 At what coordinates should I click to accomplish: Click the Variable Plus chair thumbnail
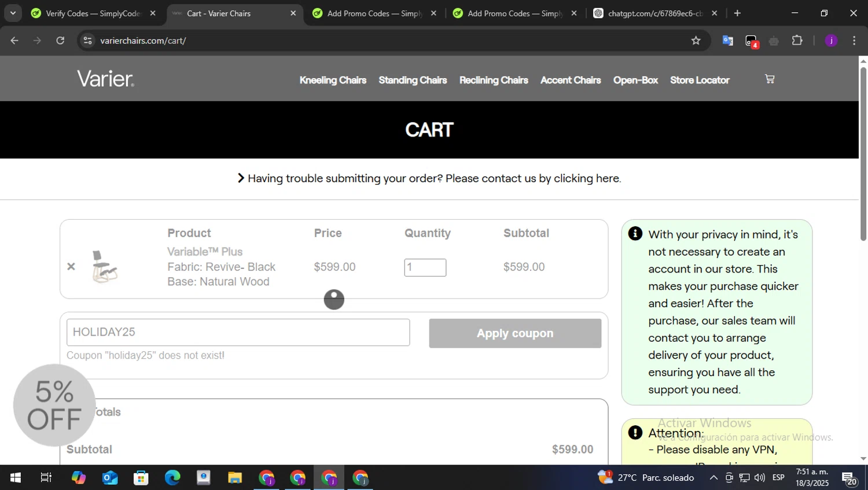pyautogui.click(x=105, y=267)
